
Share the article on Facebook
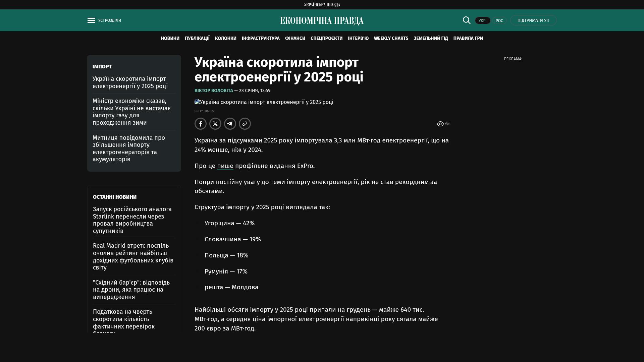point(201,124)
